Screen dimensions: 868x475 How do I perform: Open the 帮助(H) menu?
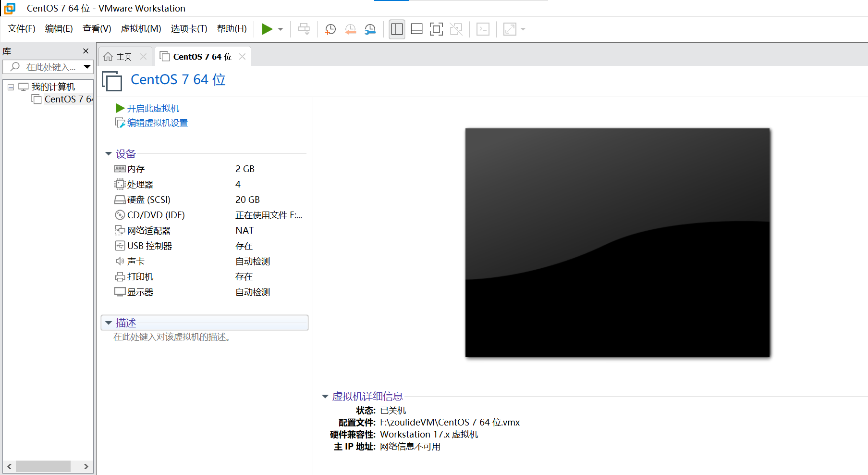tap(232, 29)
